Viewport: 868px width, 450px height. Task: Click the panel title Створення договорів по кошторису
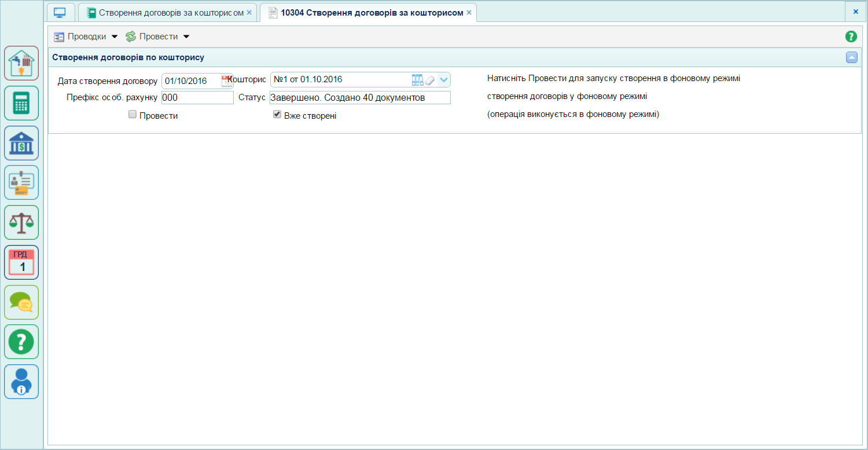[x=128, y=57]
